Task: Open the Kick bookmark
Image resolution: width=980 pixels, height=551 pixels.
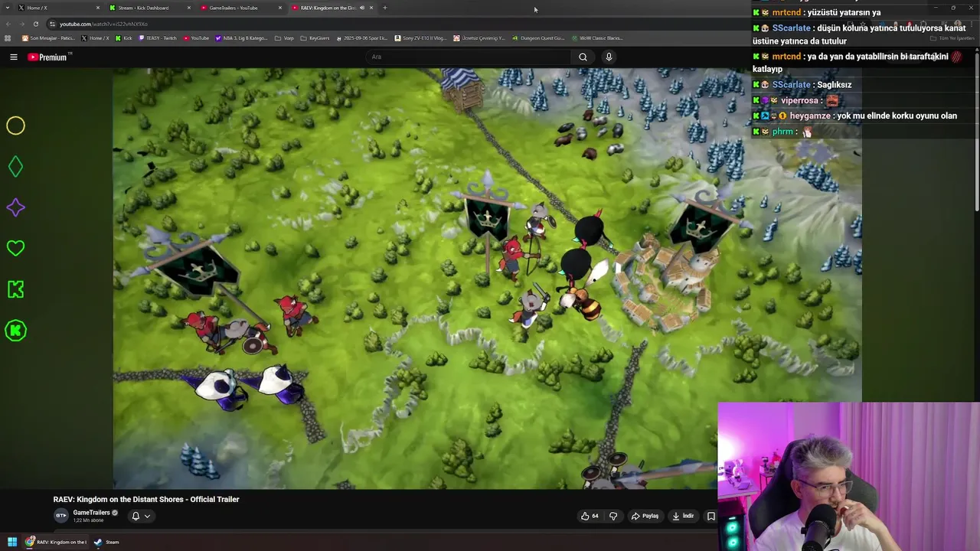Action: [x=124, y=38]
